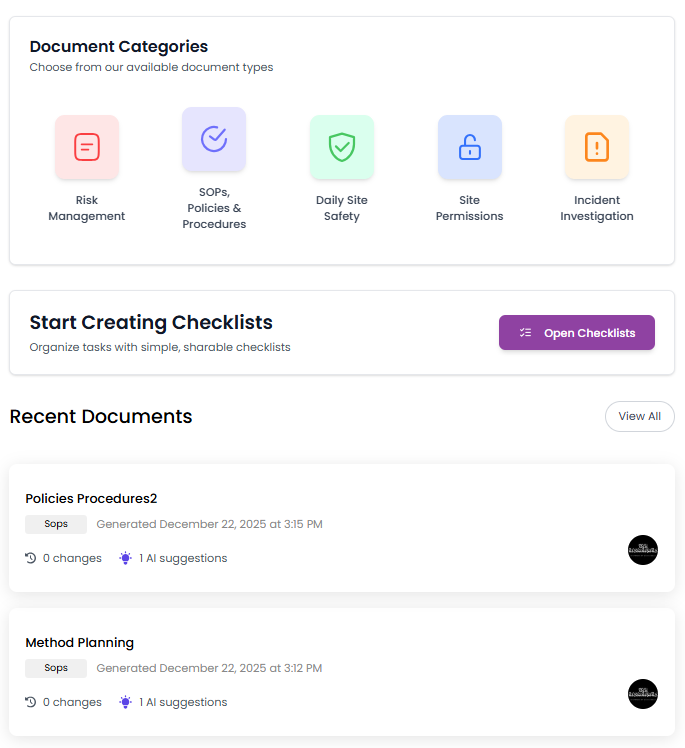Open the Risk Management category icon
The image size is (685, 748).
[87, 147]
